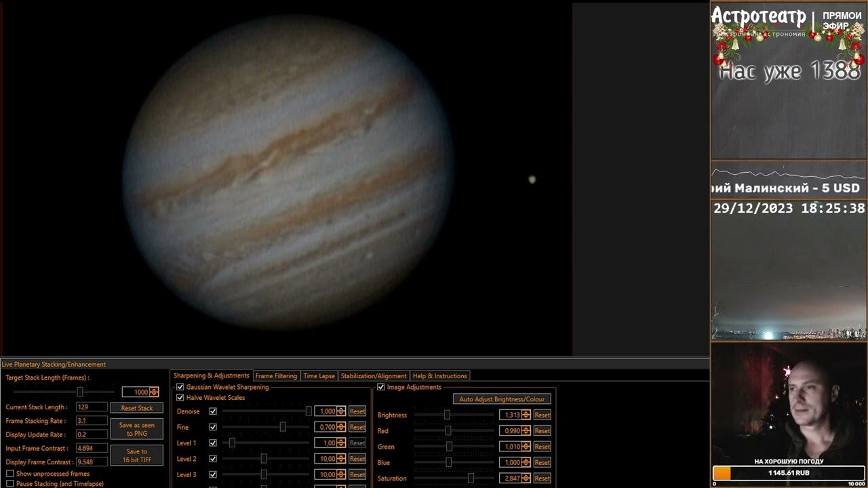Reset the Blue channel adjustment
Image resolution: width=868 pixels, height=488 pixels.
(542, 462)
